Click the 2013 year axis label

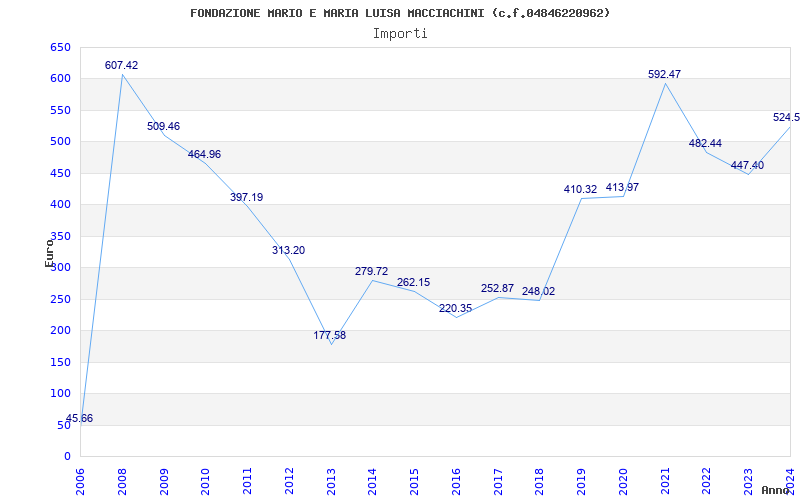pos(331,481)
